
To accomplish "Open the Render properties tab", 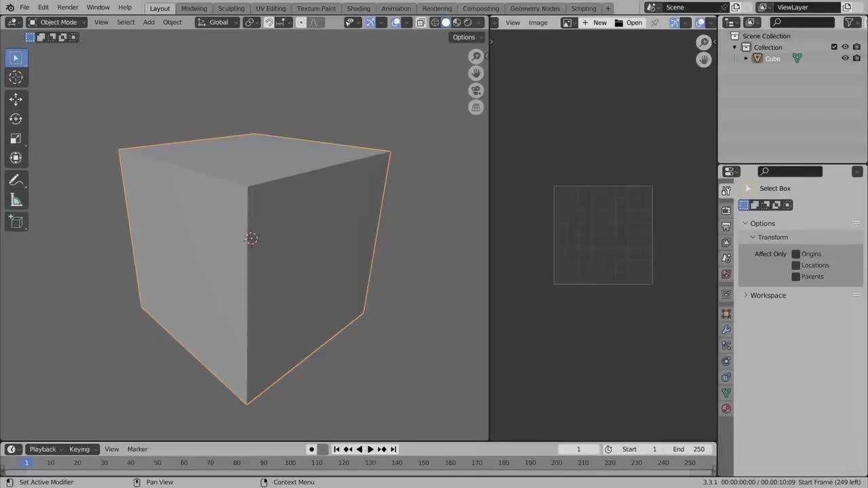I will (x=726, y=210).
